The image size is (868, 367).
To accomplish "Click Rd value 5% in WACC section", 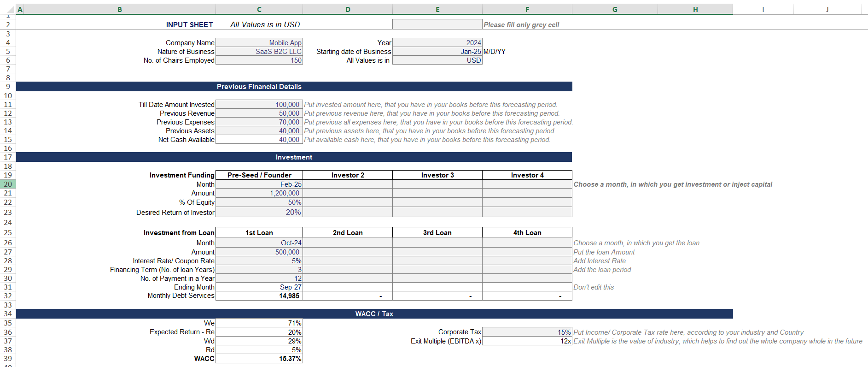I will [259, 350].
